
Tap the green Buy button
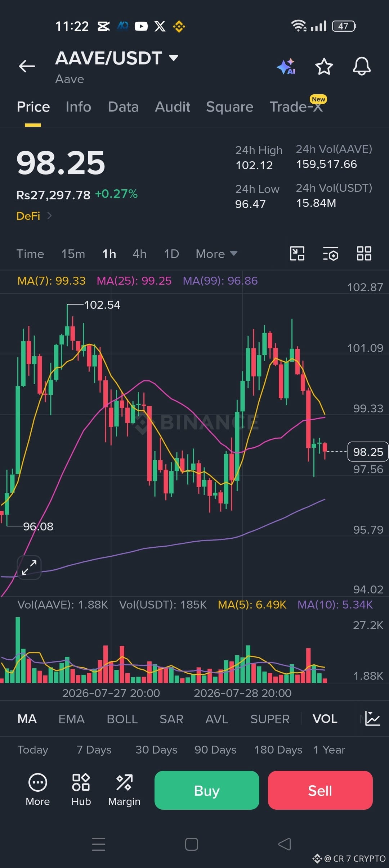click(x=207, y=790)
